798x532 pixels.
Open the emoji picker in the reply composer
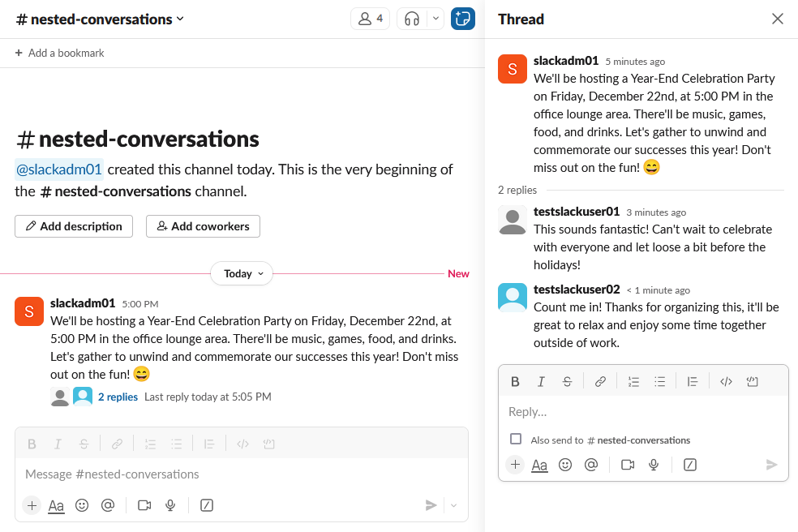point(565,465)
